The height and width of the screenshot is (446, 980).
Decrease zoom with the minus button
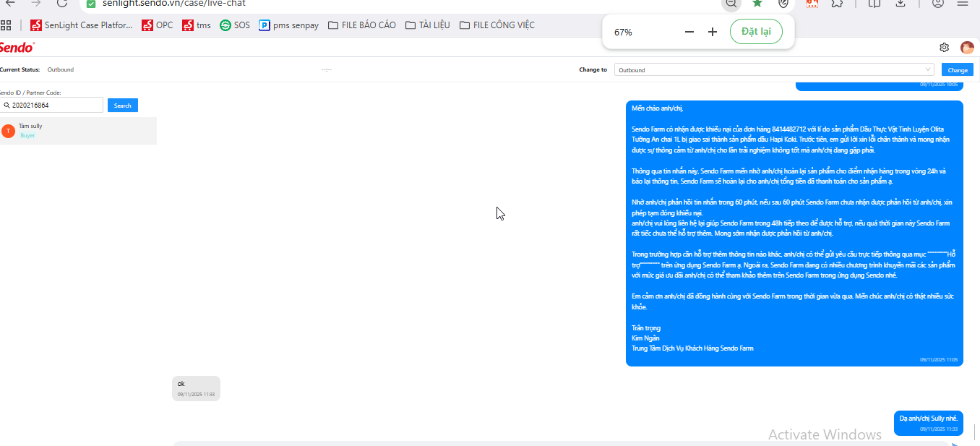point(689,32)
